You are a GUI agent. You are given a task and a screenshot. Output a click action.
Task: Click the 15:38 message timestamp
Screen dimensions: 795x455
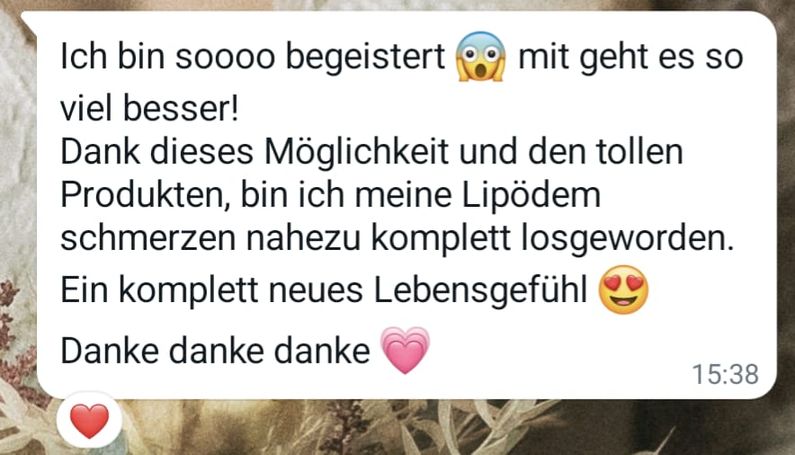click(x=725, y=375)
